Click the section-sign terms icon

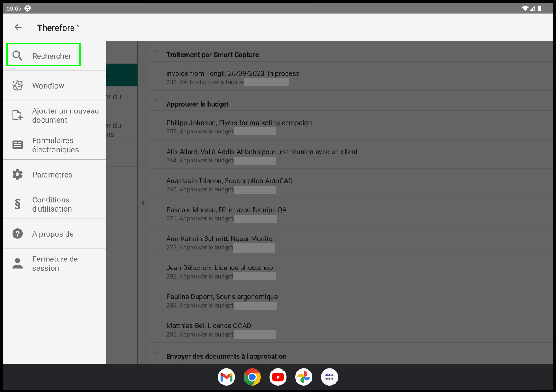coord(17,204)
